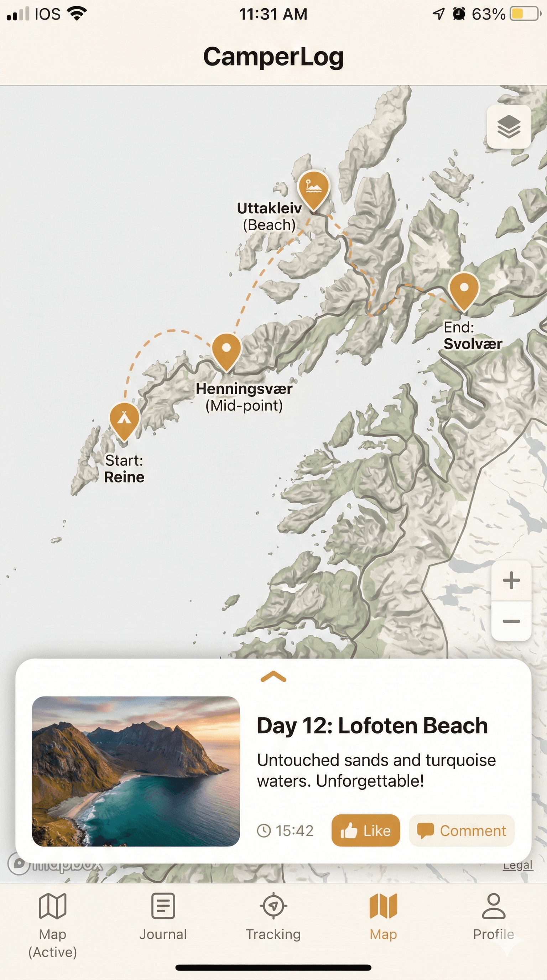Zoom in with the plus button
Image resolution: width=547 pixels, height=980 pixels.
click(511, 580)
